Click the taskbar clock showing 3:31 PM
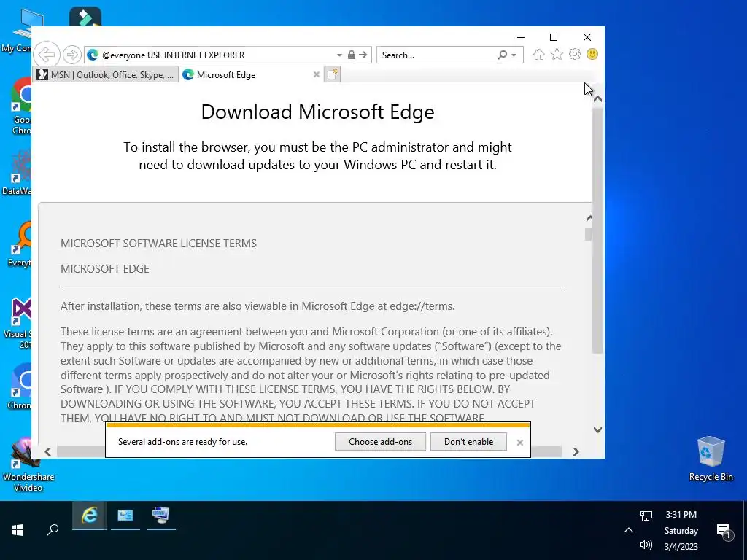Screen dimensions: 747x560 click(x=681, y=531)
